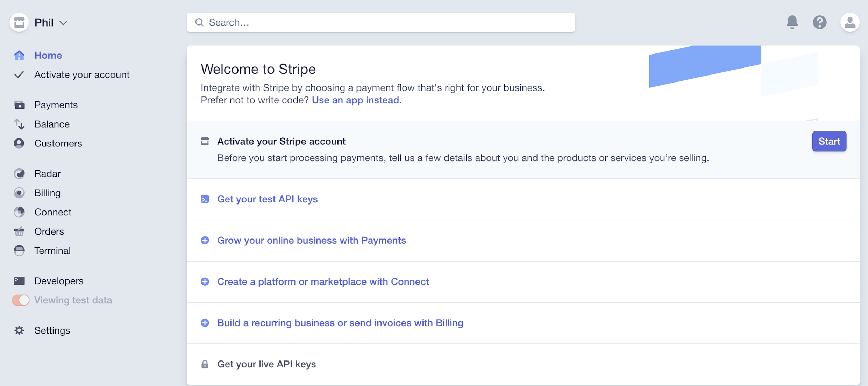
Task: Click the Phil account store icon
Action: tap(19, 22)
